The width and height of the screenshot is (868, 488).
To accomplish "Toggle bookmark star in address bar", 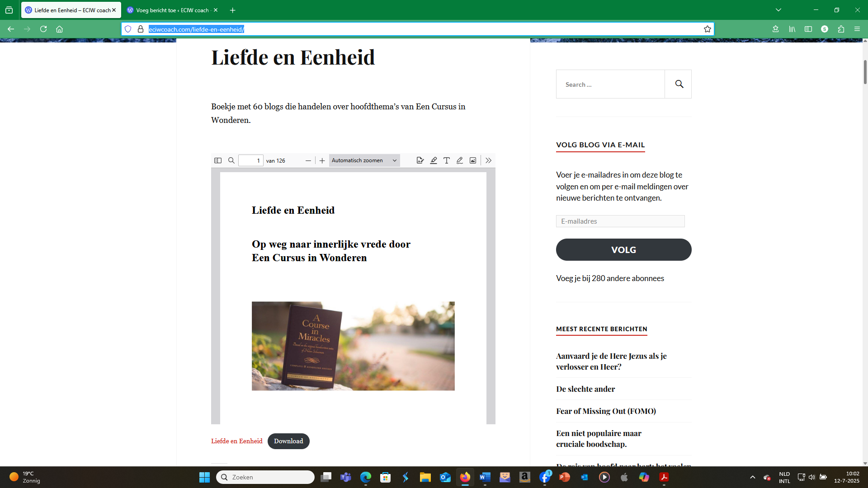I will coord(708,29).
